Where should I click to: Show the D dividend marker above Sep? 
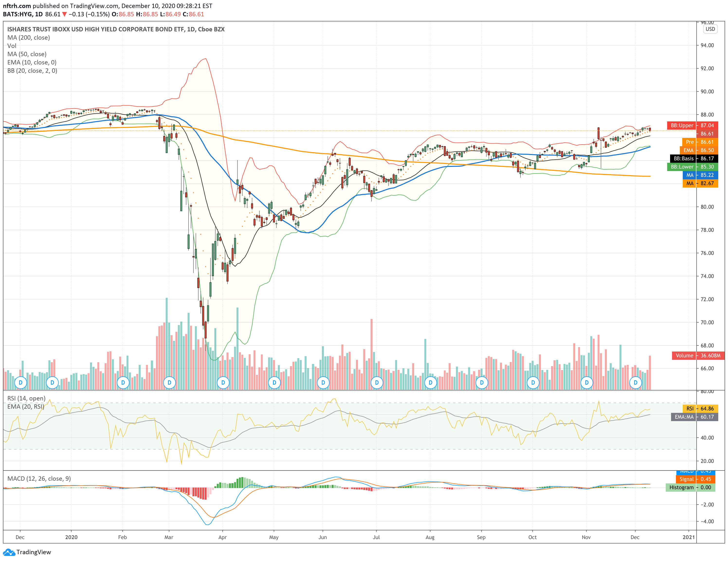click(x=482, y=383)
